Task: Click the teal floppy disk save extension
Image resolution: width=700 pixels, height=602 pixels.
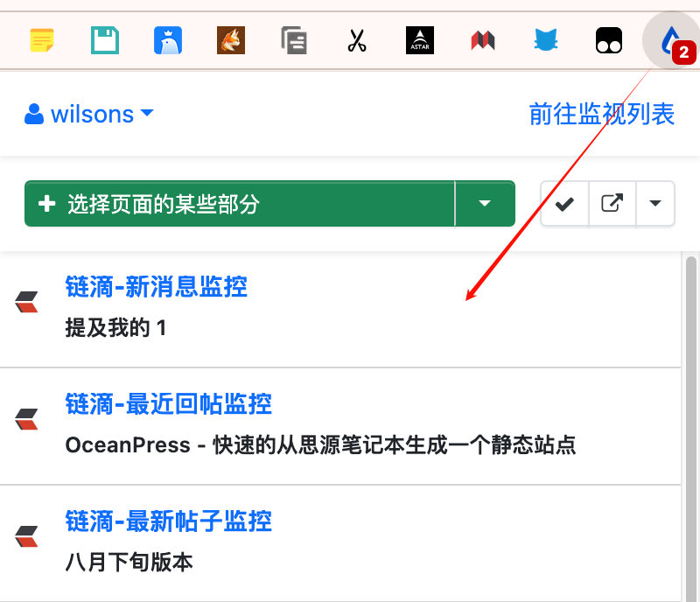Action: click(x=105, y=40)
